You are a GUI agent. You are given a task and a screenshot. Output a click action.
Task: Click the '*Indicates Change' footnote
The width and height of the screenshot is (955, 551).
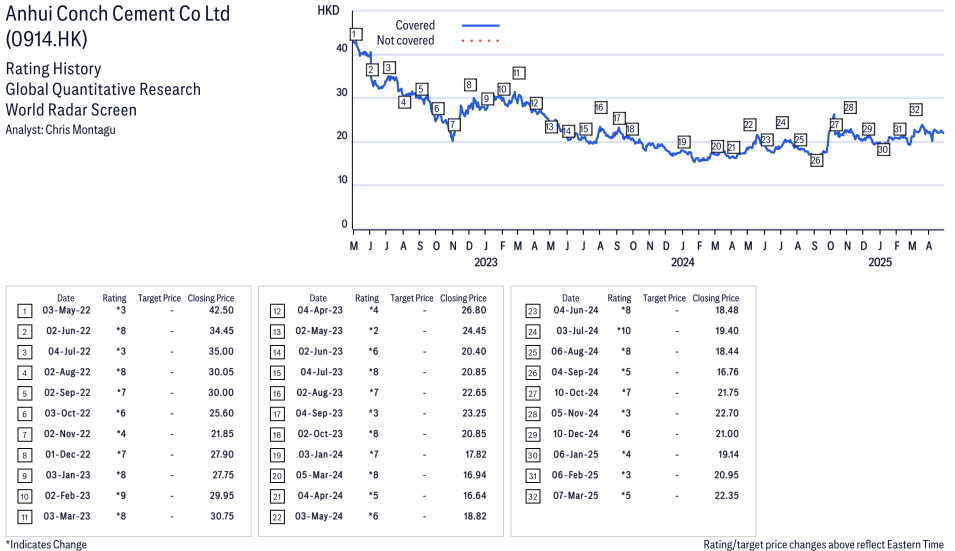point(46,544)
